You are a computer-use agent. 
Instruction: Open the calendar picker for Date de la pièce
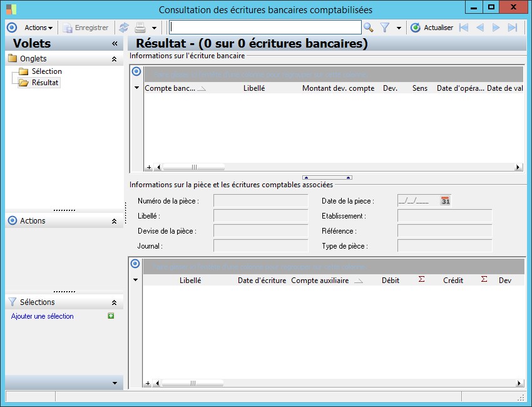tap(445, 201)
